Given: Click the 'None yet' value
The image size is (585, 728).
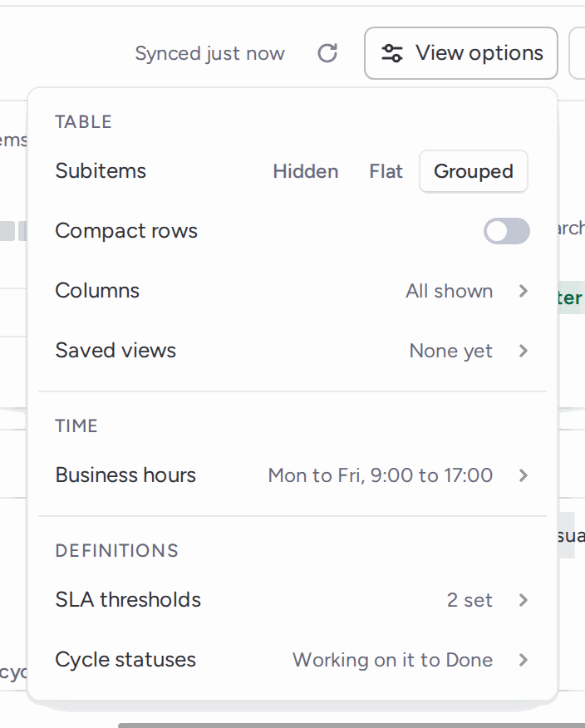Looking at the screenshot, I should [x=451, y=352].
